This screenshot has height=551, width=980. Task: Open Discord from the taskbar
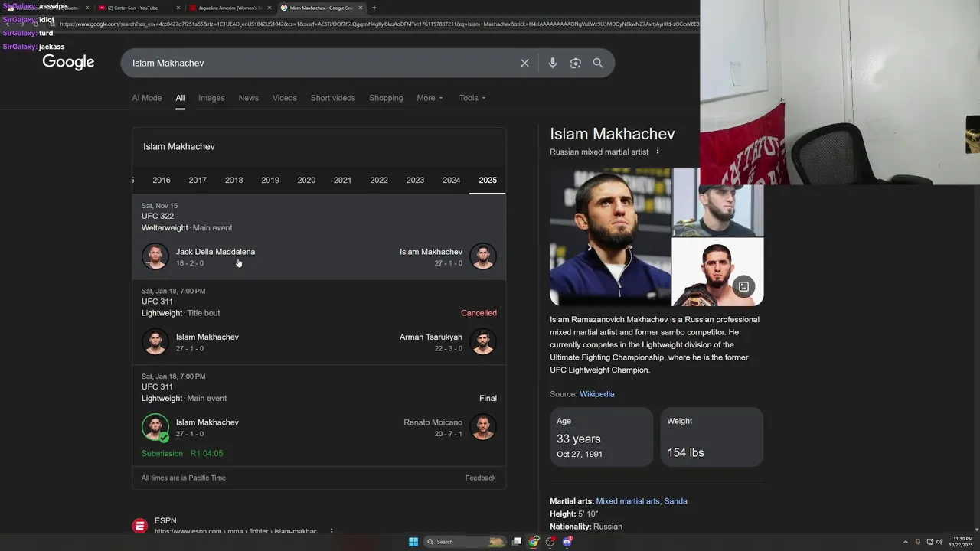(567, 542)
